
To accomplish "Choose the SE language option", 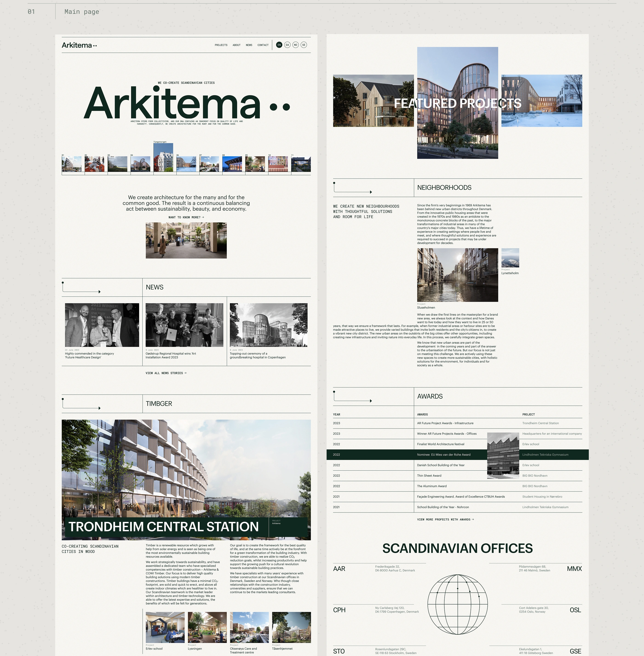I will pos(304,45).
